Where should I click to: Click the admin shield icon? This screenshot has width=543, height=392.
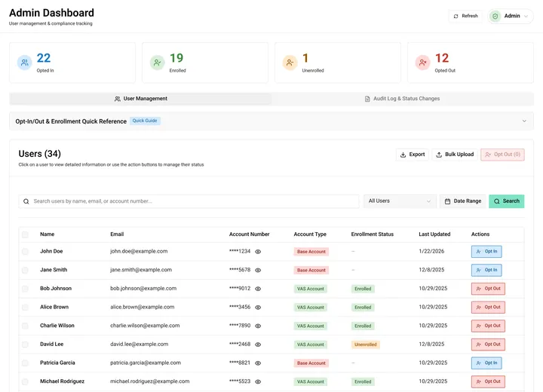pos(495,16)
